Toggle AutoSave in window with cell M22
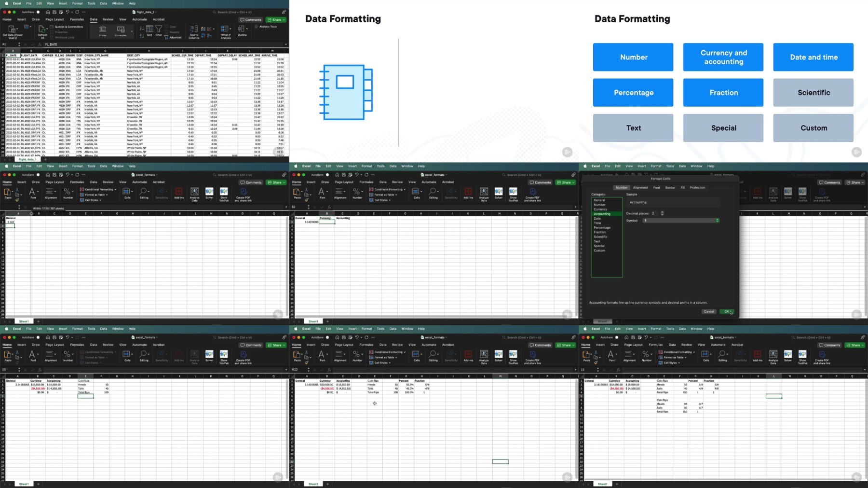The height and width of the screenshot is (488, 868). click(x=327, y=337)
